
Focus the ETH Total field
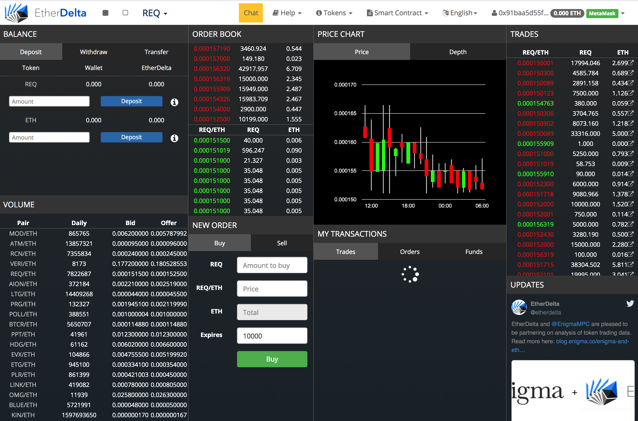coord(272,312)
